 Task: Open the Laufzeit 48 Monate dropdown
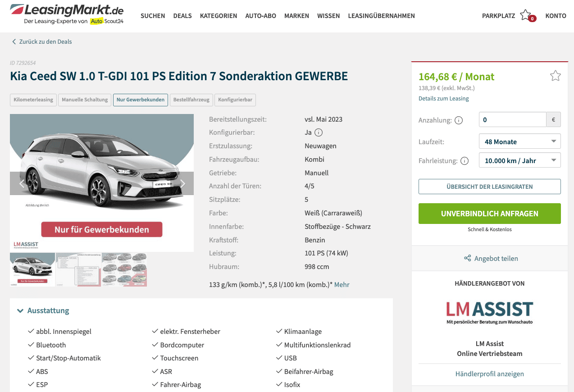tap(520, 141)
